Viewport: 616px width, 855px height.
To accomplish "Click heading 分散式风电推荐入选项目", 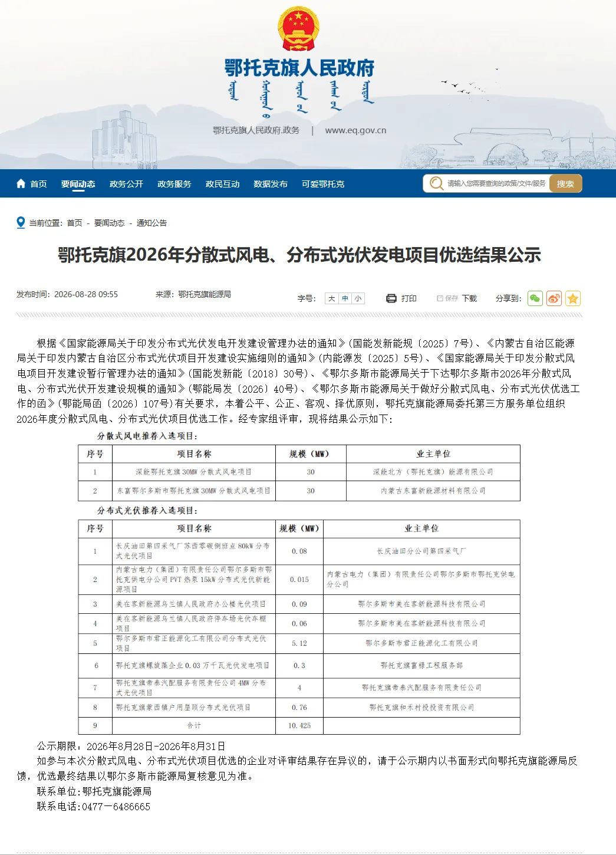I will click(147, 436).
